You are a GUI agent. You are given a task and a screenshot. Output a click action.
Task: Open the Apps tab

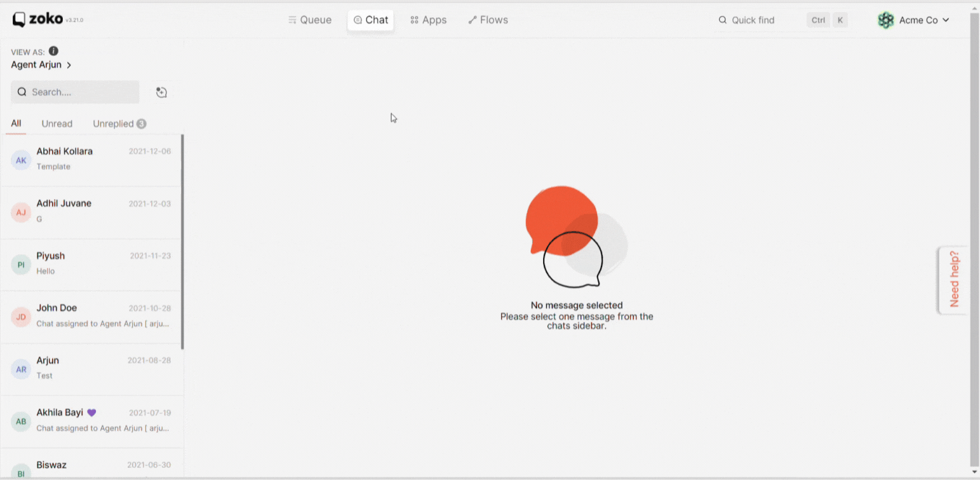(x=429, y=20)
